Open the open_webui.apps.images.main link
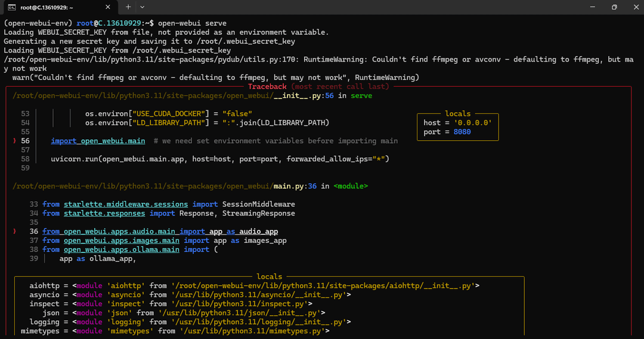Image resolution: width=644 pixels, height=339 pixels. click(x=121, y=241)
